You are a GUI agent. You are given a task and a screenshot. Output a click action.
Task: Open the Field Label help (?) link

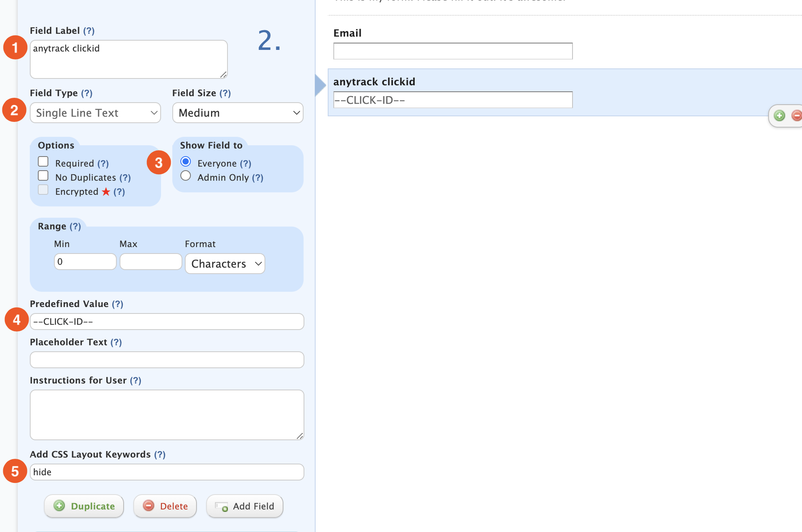tap(89, 31)
